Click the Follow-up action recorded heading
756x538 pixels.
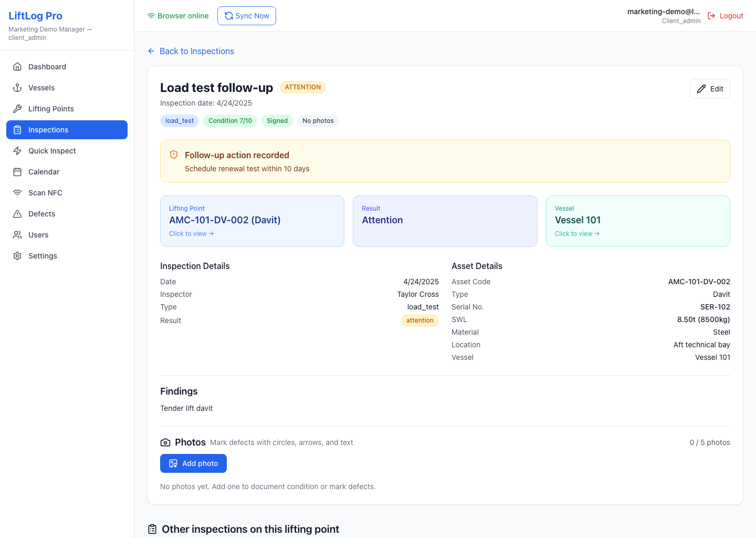coord(237,155)
